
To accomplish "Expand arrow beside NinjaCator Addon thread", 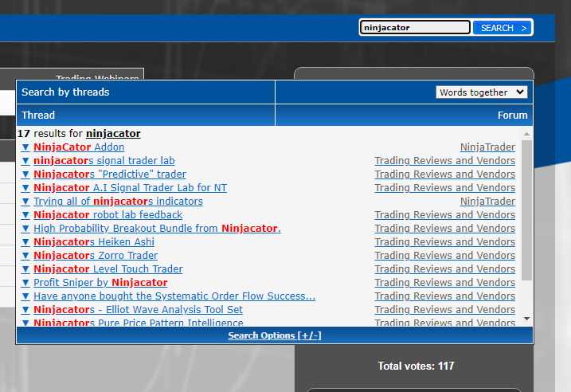I will click(25, 147).
